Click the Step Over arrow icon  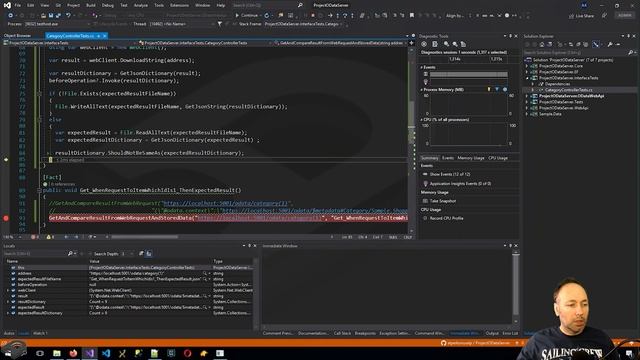(345, 16)
